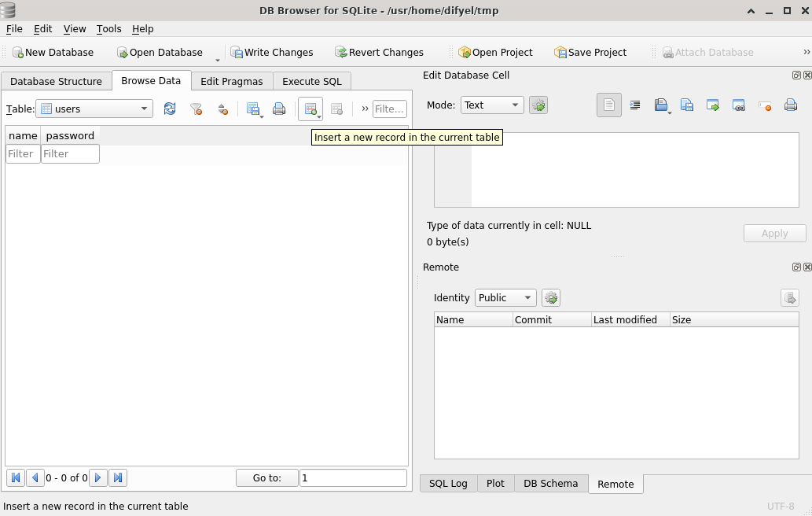Float the Edit Database Cell panel
812x516 pixels.
click(796, 76)
